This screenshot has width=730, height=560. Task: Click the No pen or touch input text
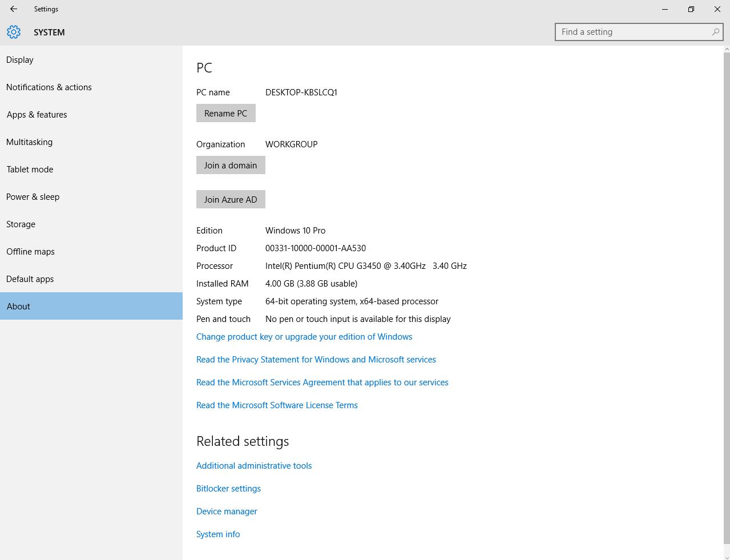pos(358,319)
